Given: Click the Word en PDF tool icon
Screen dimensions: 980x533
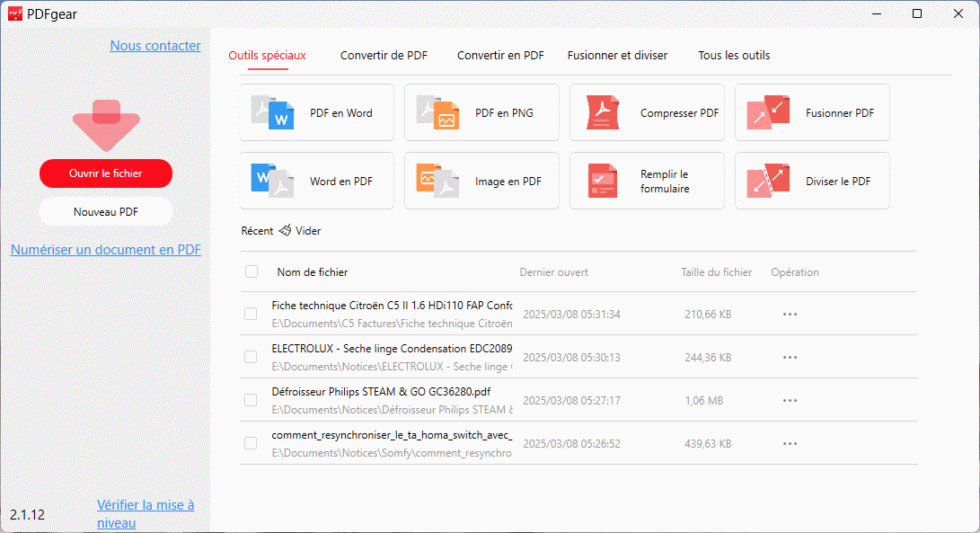Looking at the screenshot, I should pyautogui.click(x=272, y=181).
